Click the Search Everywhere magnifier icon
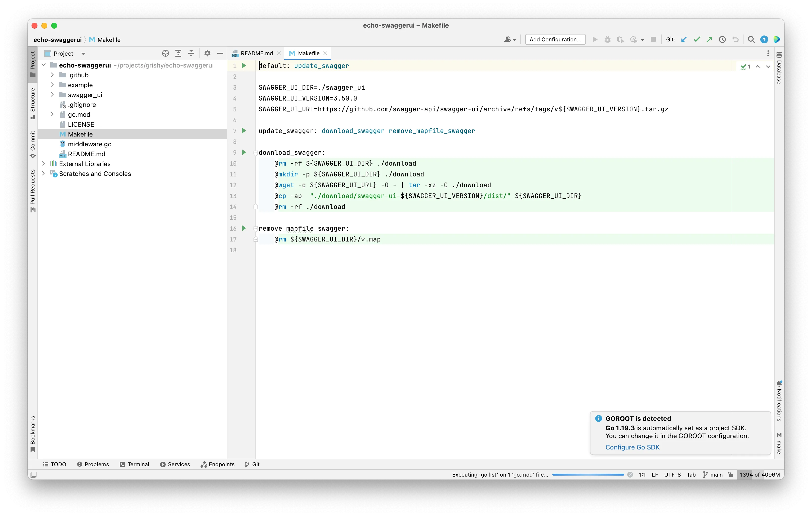 click(751, 39)
